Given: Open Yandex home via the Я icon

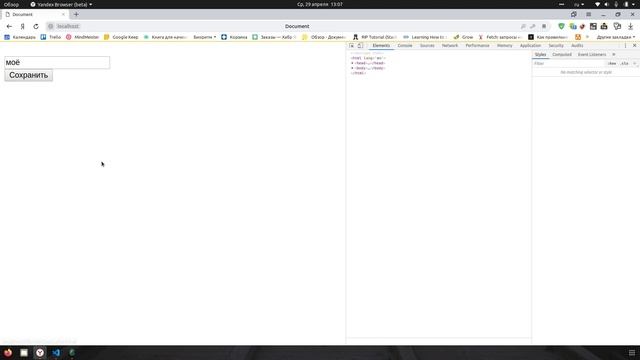Looking at the screenshot, I should [x=22, y=26].
